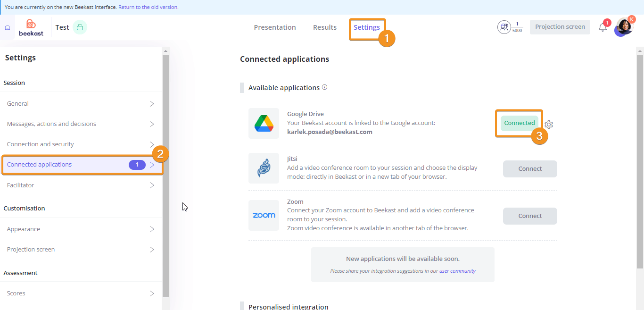Open the user profile avatar
644x310 pixels.
coord(624,27)
